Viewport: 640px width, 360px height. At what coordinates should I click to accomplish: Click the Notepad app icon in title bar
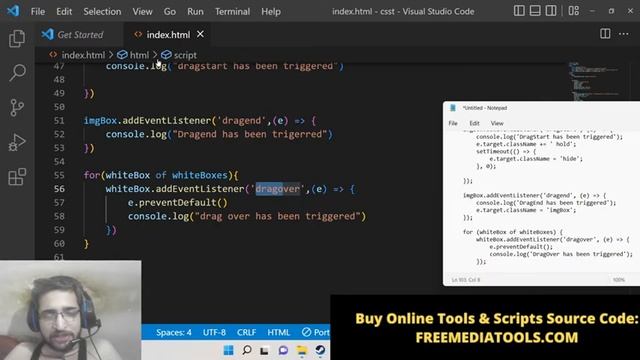tap(453, 108)
